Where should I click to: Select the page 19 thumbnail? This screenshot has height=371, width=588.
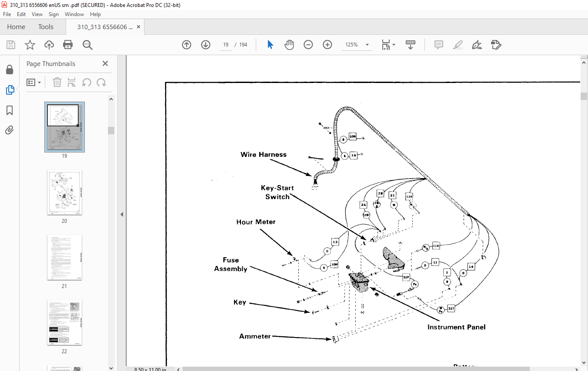64,127
